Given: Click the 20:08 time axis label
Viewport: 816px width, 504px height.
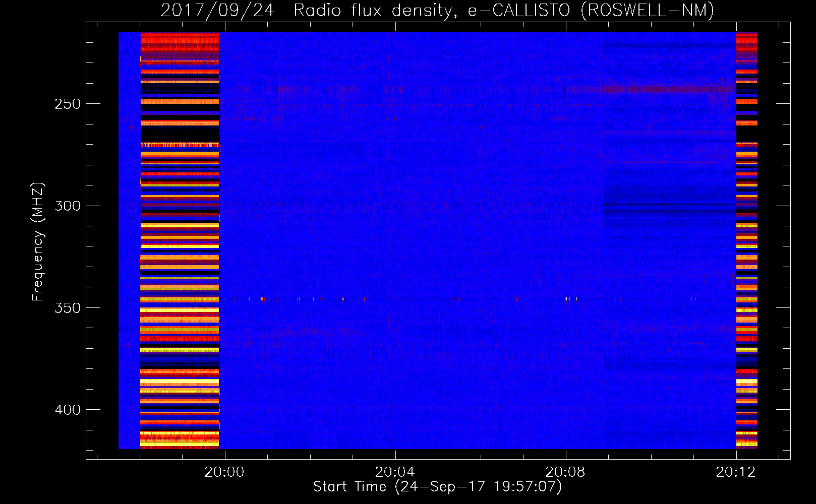Looking at the screenshot, I should pos(565,472).
